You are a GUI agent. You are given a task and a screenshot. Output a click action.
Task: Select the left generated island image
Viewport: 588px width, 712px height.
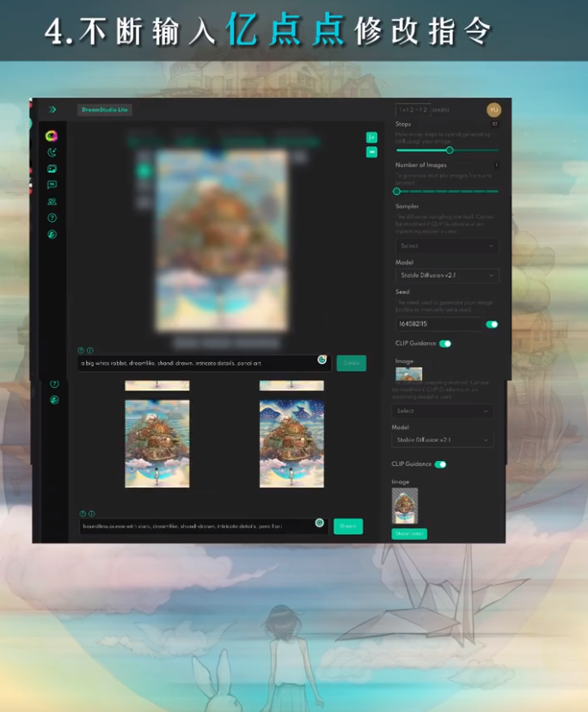click(157, 444)
